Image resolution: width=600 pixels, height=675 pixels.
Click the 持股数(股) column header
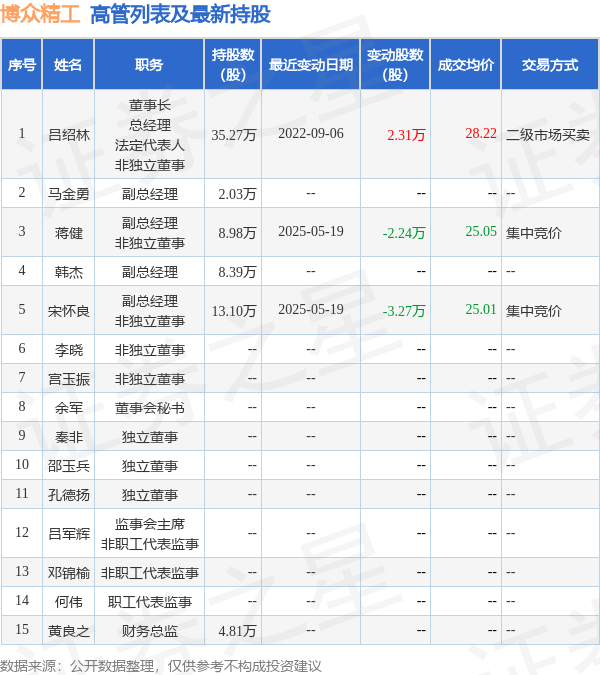pyautogui.click(x=233, y=65)
